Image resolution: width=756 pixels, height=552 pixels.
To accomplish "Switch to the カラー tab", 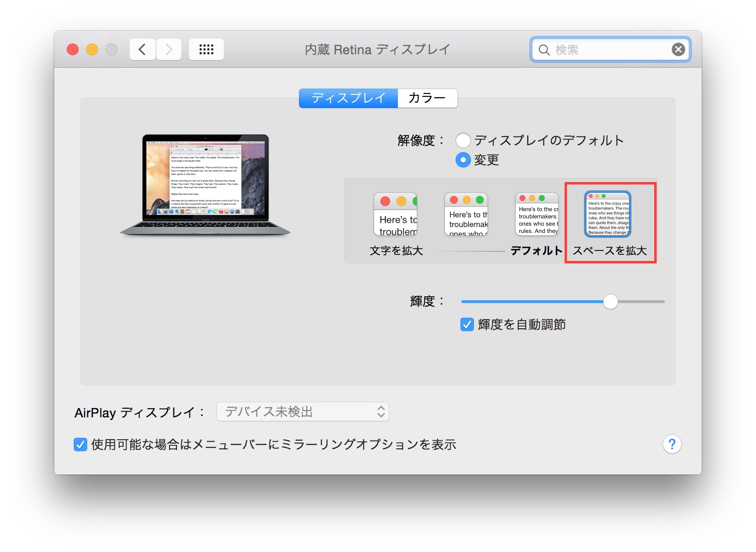I will [x=427, y=98].
